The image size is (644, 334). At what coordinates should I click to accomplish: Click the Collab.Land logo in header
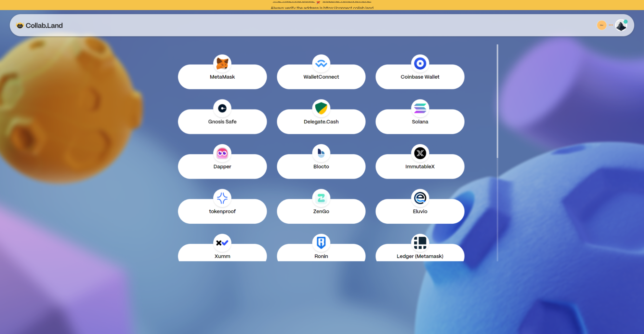[40, 25]
